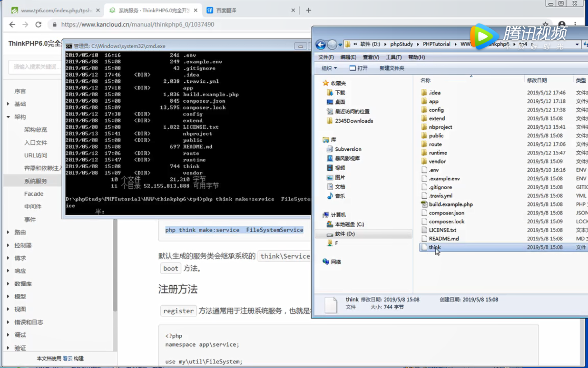
Task: Open the 序言 docs page
Action: coord(20,91)
